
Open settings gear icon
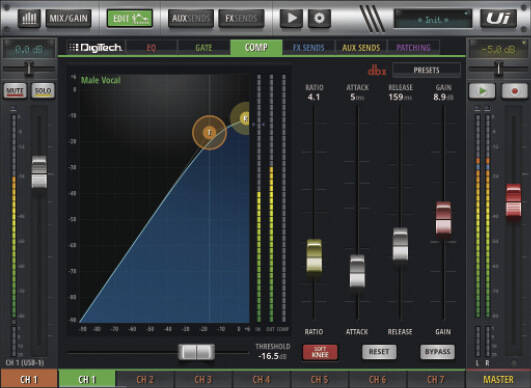coord(319,18)
